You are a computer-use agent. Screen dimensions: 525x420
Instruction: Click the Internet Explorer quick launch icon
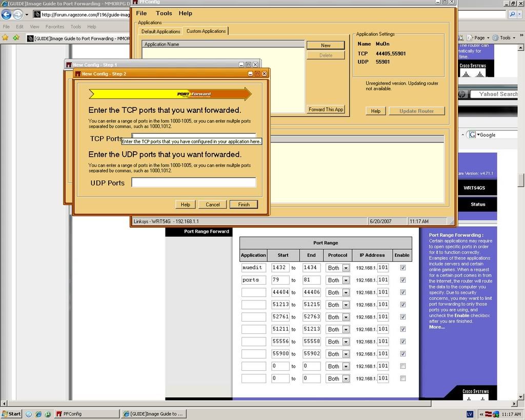pyautogui.click(x=38, y=414)
